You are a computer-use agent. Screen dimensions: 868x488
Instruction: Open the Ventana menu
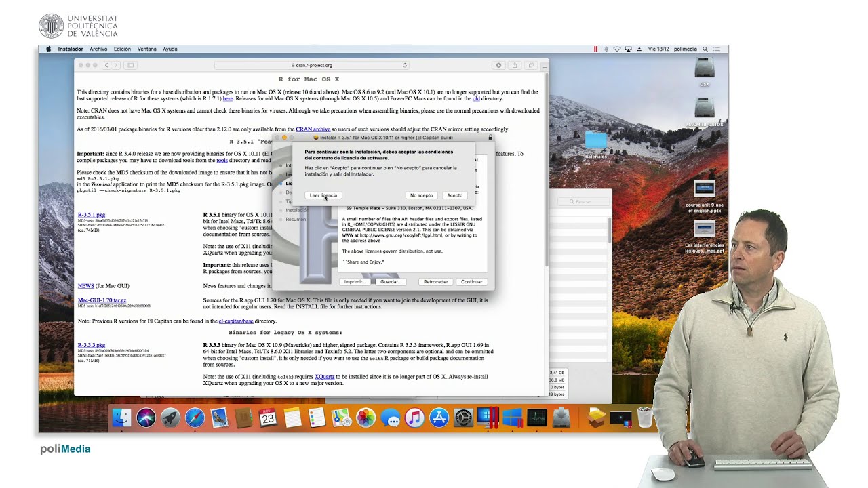click(x=147, y=49)
